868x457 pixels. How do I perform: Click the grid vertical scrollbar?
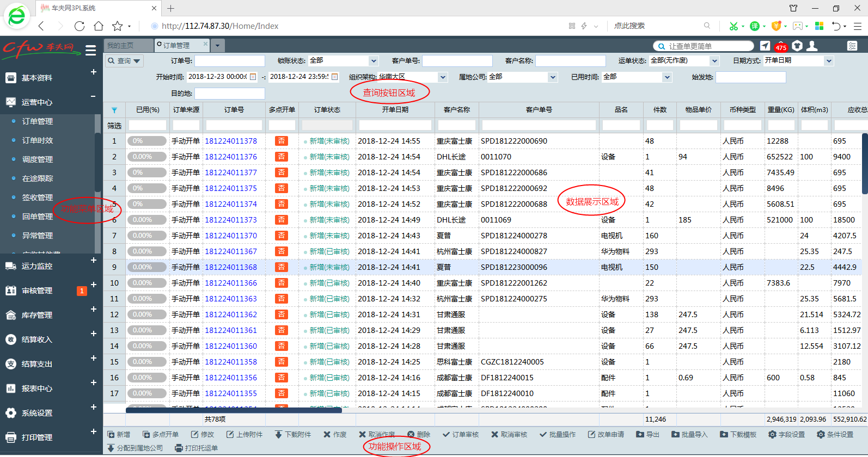(865, 163)
